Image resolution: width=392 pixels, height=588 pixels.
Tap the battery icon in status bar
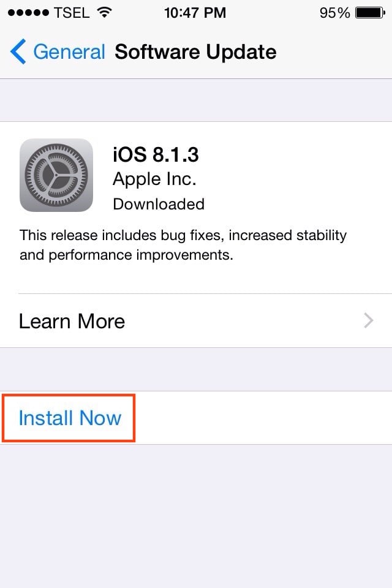point(370,13)
